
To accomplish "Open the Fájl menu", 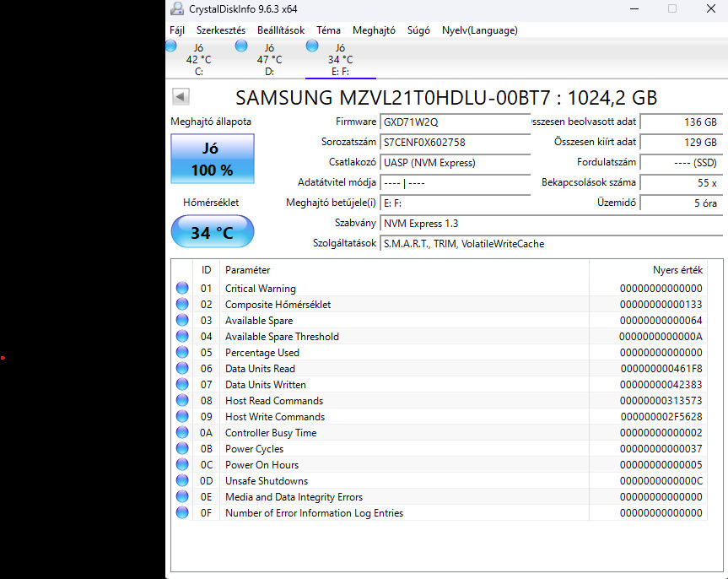I will pyautogui.click(x=177, y=30).
